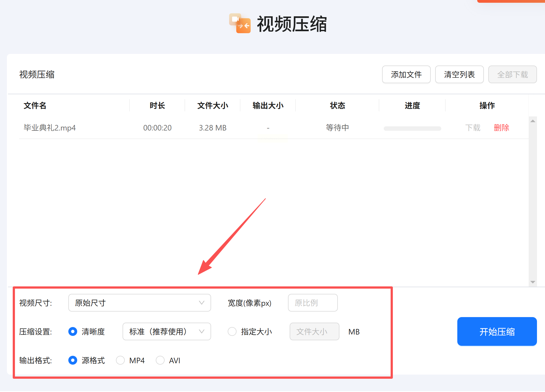
Task: Click the 添加文件 button
Action: (406, 74)
